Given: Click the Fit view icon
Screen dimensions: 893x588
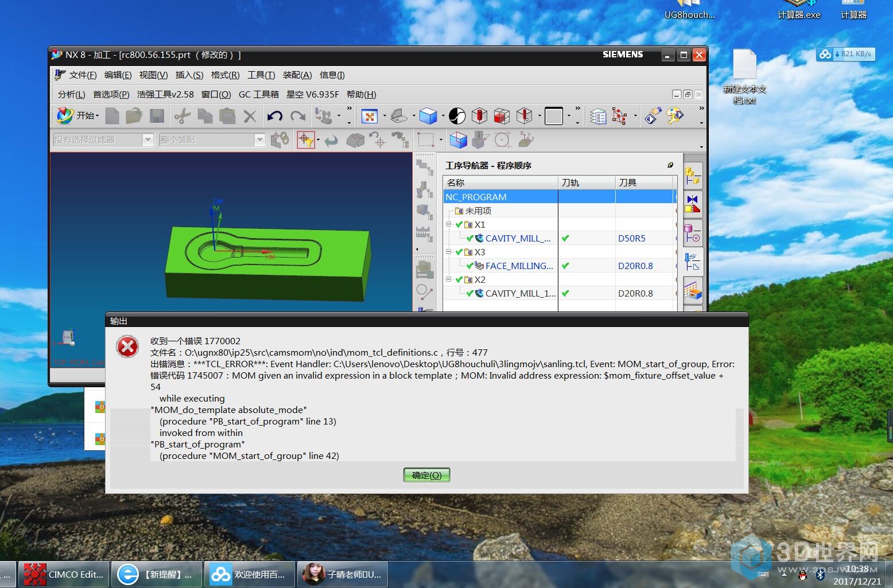Looking at the screenshot, I should pos(369,116).
